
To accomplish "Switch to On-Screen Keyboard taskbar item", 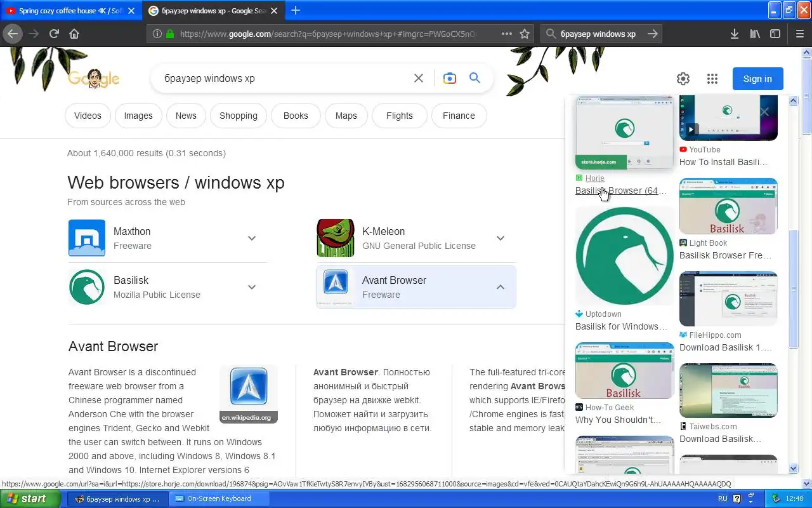I will point(219,499).
